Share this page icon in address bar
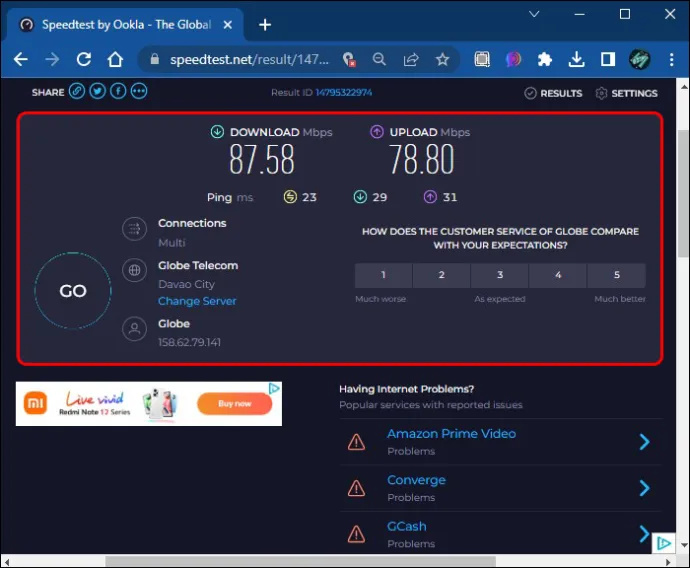The width and height of the screenshot is (690, 568). click(411, 59)
